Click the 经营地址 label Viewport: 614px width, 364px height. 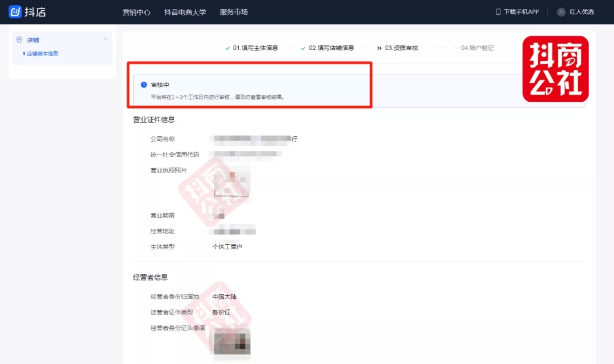coord(163,231)
